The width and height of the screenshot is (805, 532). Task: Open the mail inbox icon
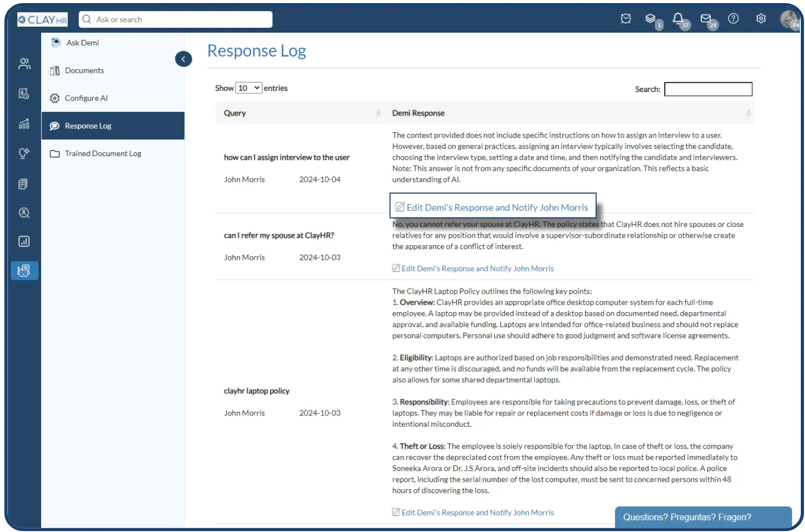coord(706,19)
